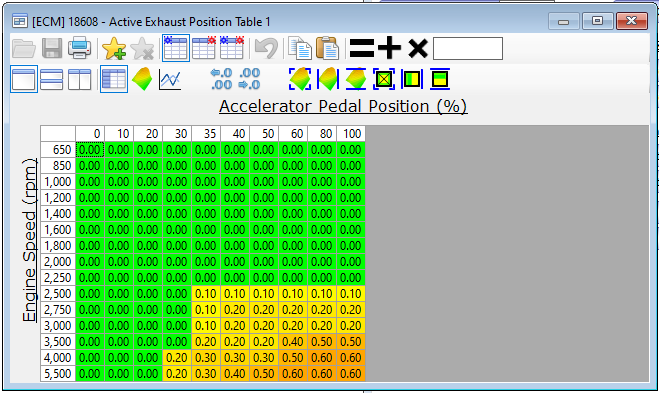
Task: Select the 0 pedal position column header
Action: [x=90, y=134]
